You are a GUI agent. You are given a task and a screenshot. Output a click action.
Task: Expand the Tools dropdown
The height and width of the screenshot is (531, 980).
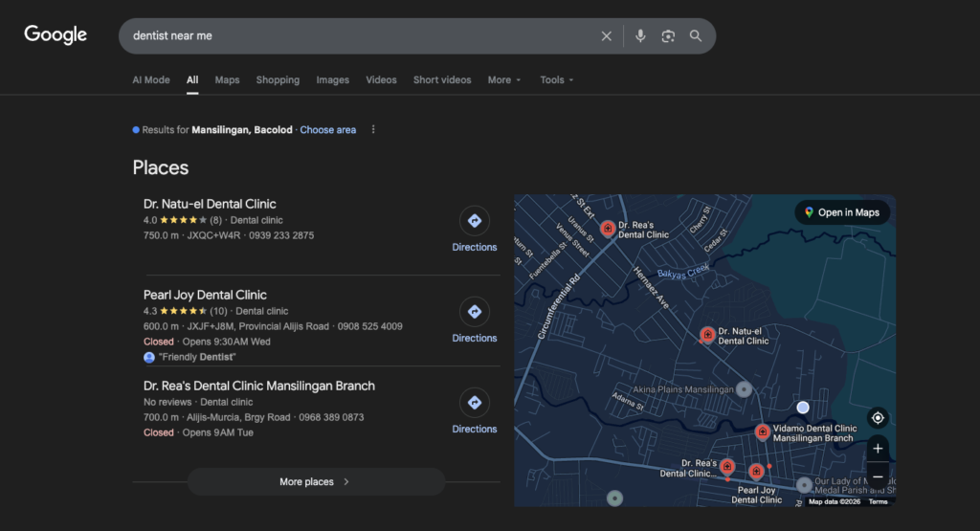557,80
